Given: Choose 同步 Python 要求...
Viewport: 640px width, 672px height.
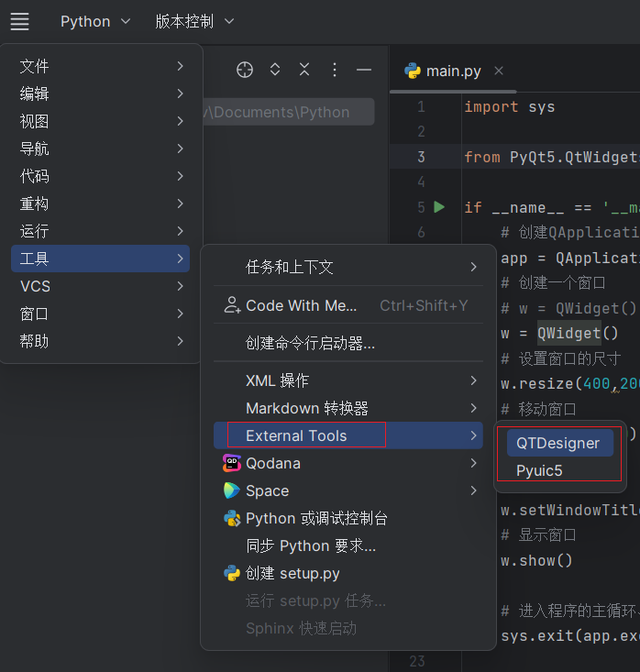Looking at the screenshot, I should [x=348, y=545].
